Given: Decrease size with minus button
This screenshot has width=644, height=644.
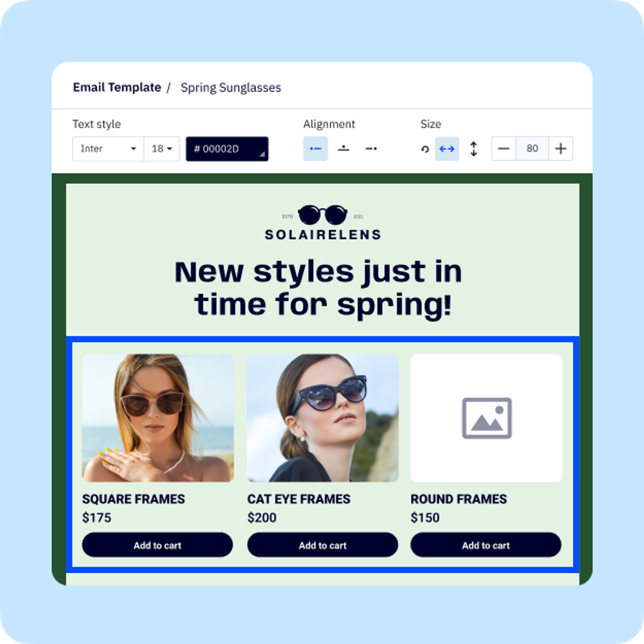Looking at the screenshot, I should point(503,149).
